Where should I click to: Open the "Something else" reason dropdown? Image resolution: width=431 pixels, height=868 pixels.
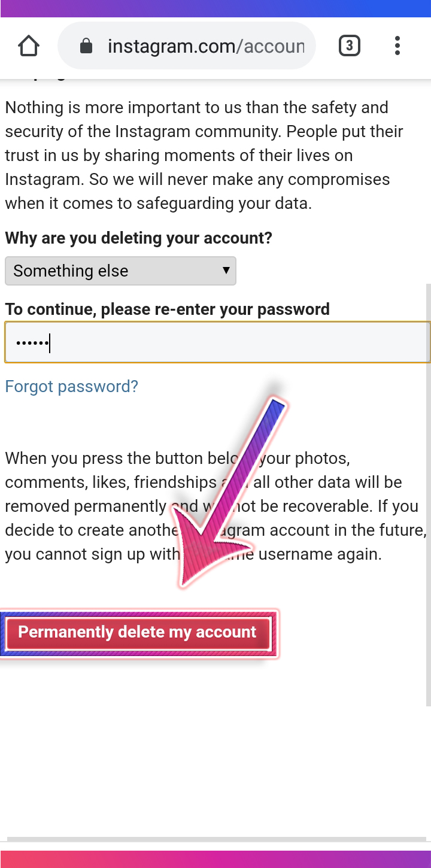[x=120, y=271]
